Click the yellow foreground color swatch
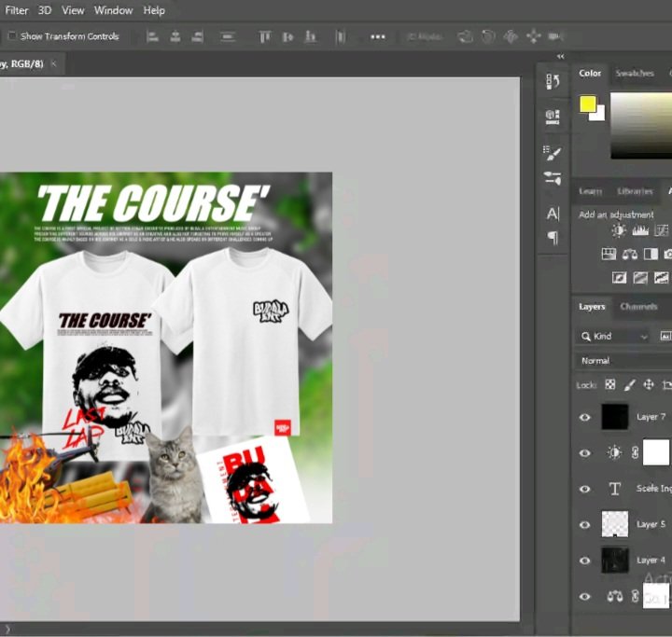Viewport: 672px width, 637px height. [587, 104]
